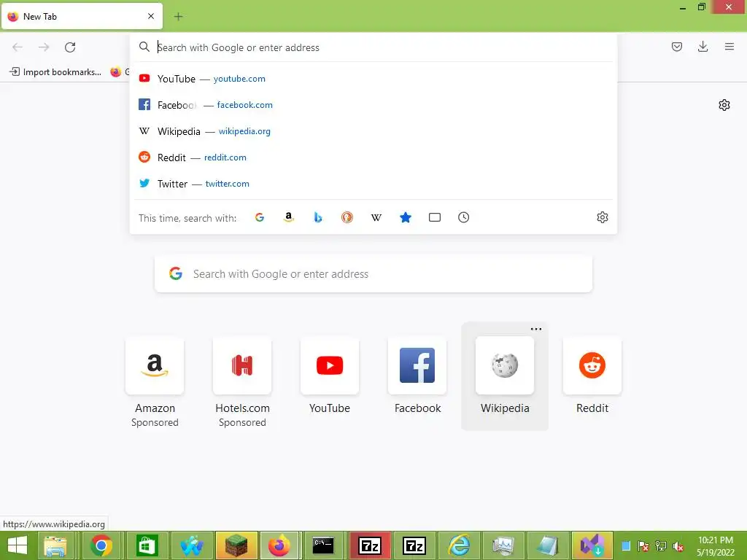Open search settings gear in dropdown
The height and width of the screenshot is (560, 747).
(602, 217)
